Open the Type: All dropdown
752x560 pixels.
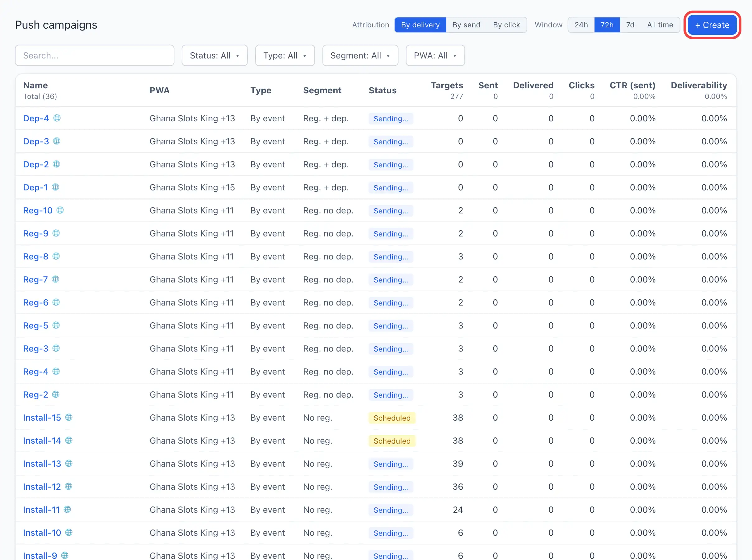pos(285,56)
